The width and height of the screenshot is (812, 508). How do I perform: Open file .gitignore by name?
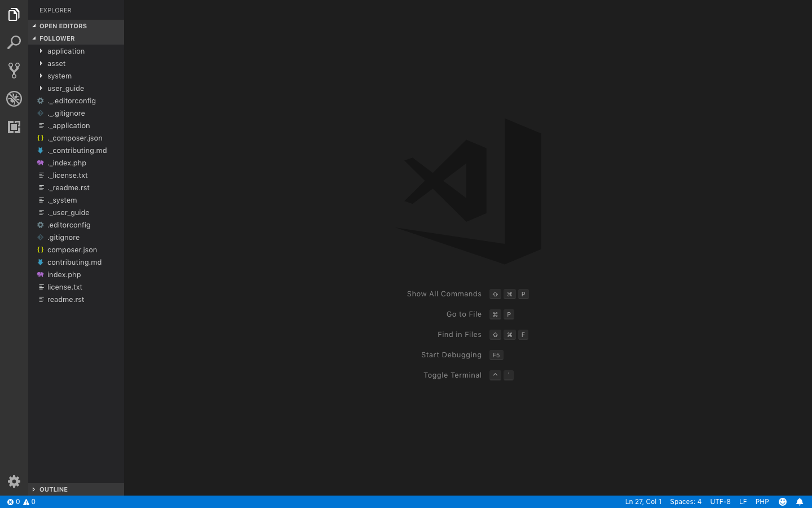coord(63,238)
